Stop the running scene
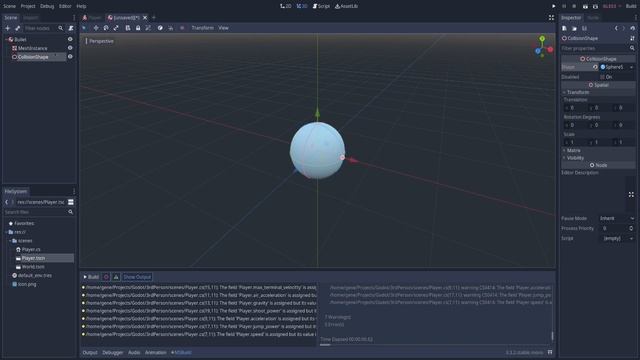640x360 pixels. coord(574,6)
